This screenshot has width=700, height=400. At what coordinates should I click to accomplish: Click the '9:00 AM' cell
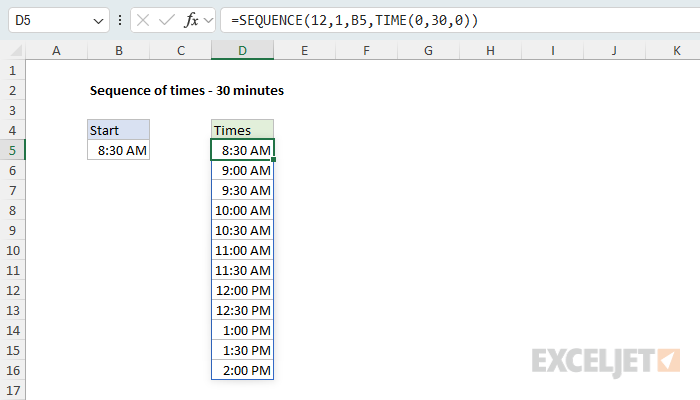click(242, 171)
